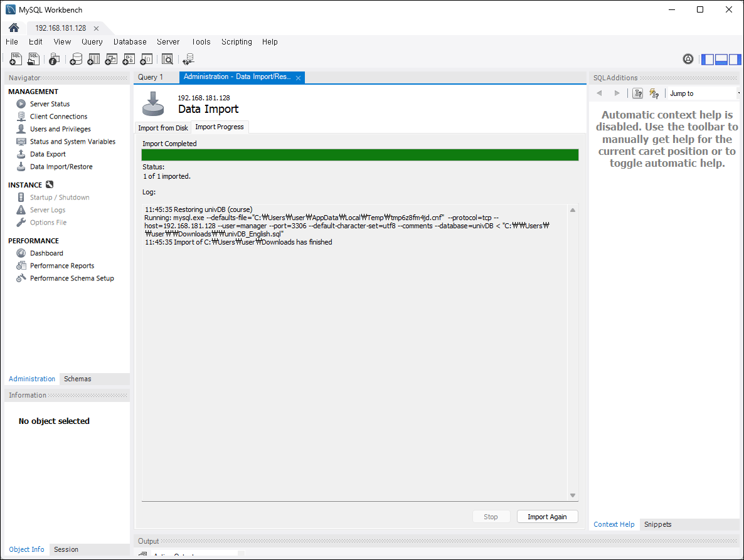744x560 pixels.
Task: Create a new stored procedure toolbar icon
Action: (129, 60)
